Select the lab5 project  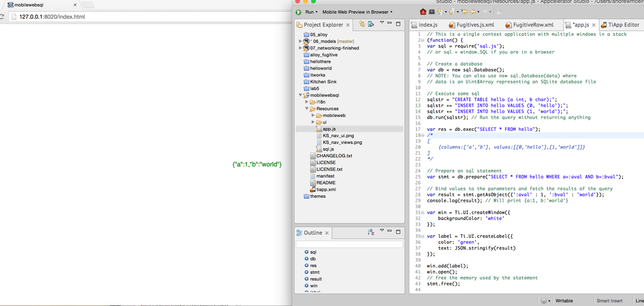click(x=312, y=89)
